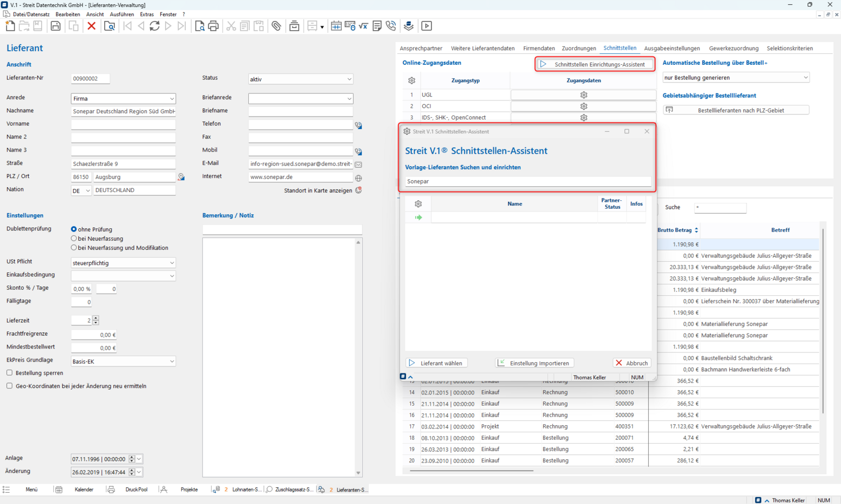Click gear icon in assistant table header

point(418,204)
